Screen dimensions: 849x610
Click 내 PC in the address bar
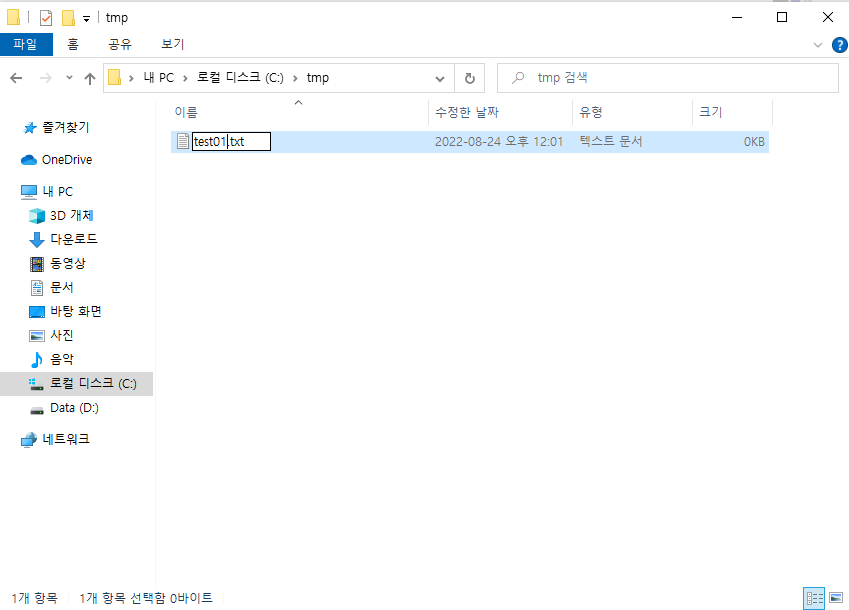pos(159,78)
